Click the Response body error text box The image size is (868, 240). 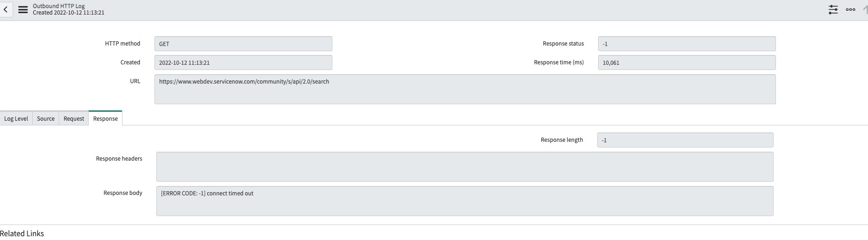coord(465,201)
